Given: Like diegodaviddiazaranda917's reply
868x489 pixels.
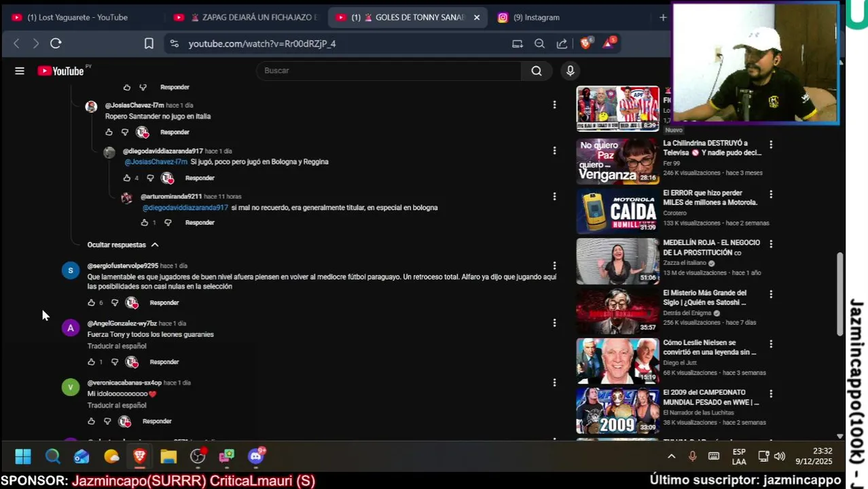Looking at the screenshot, I should click(127, 178).
